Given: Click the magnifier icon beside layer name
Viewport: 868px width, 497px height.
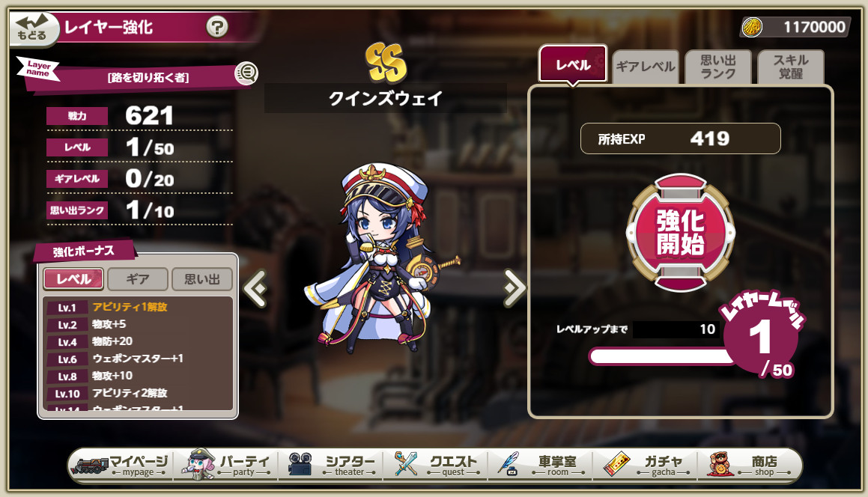Looking at the screenshot, I should point(246,73).
